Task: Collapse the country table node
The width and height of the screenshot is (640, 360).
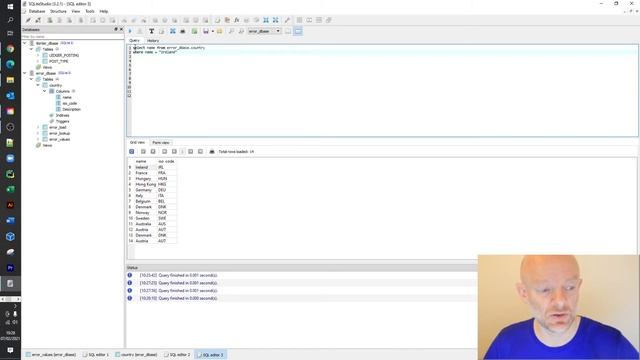Action: click(x=38, y=85)
